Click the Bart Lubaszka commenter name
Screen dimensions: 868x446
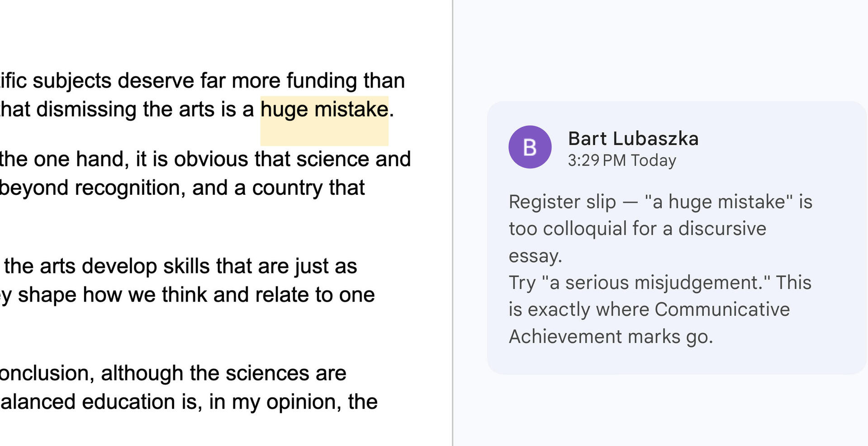633,138
